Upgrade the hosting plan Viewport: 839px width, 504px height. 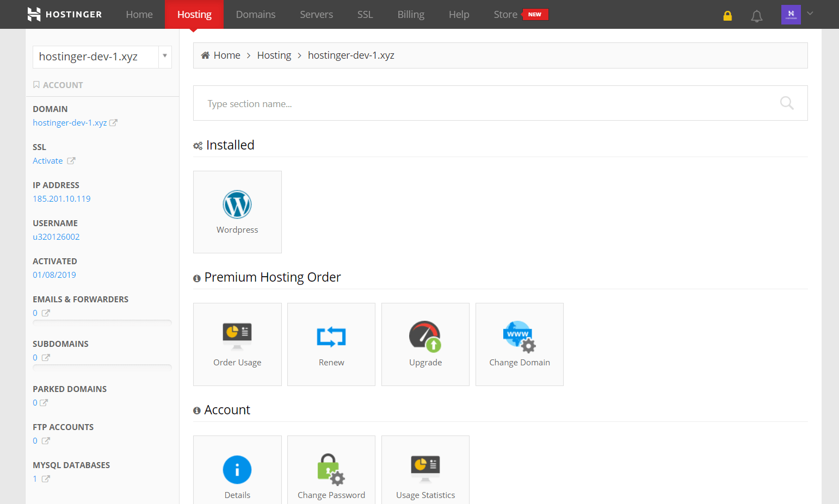click(x=425, y=344)
